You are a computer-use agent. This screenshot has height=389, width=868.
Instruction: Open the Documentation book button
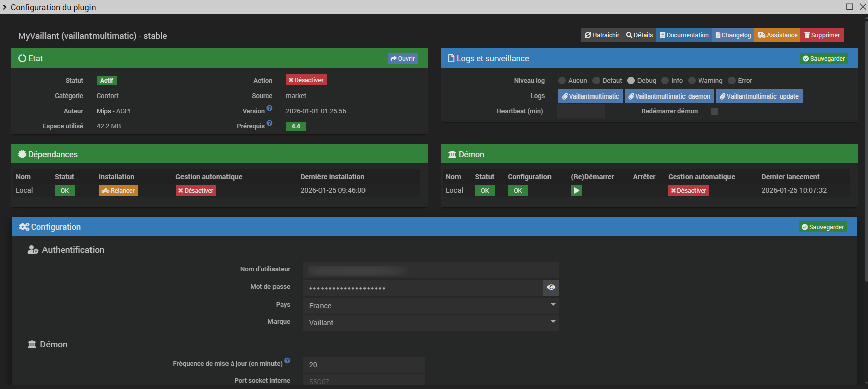[683, 35]
